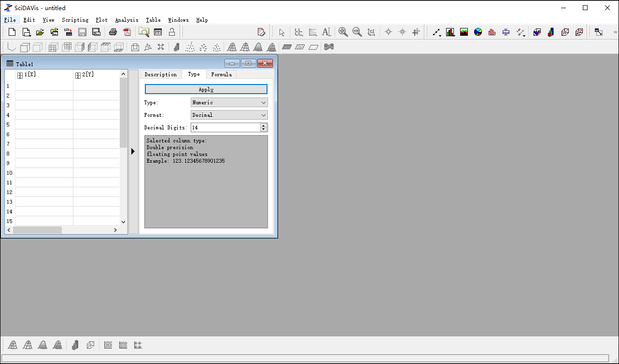This screenshot has width=619, height=364.
Task: Click the pointer arrow tool
Action: 282,32
